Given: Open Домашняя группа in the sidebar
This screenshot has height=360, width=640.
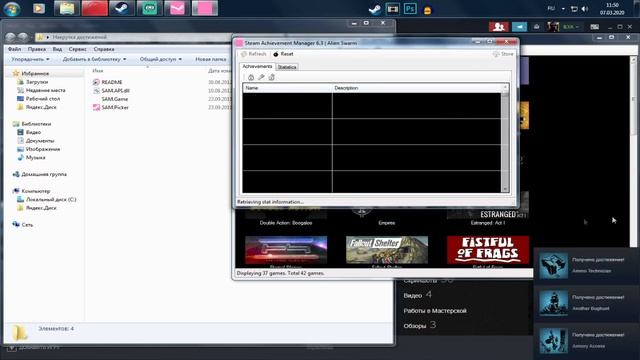Looking at the screenshot, I should (40, 174).
